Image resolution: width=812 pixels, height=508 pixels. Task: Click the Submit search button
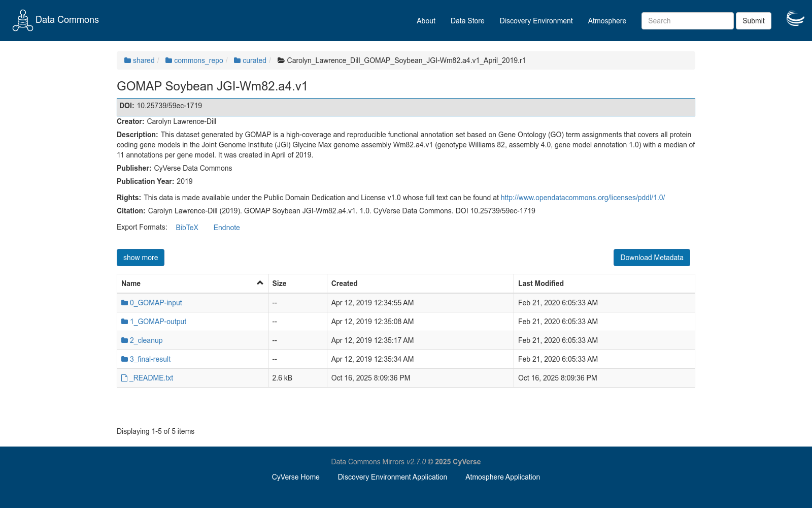pyautogui.click(x=753, y=21)
